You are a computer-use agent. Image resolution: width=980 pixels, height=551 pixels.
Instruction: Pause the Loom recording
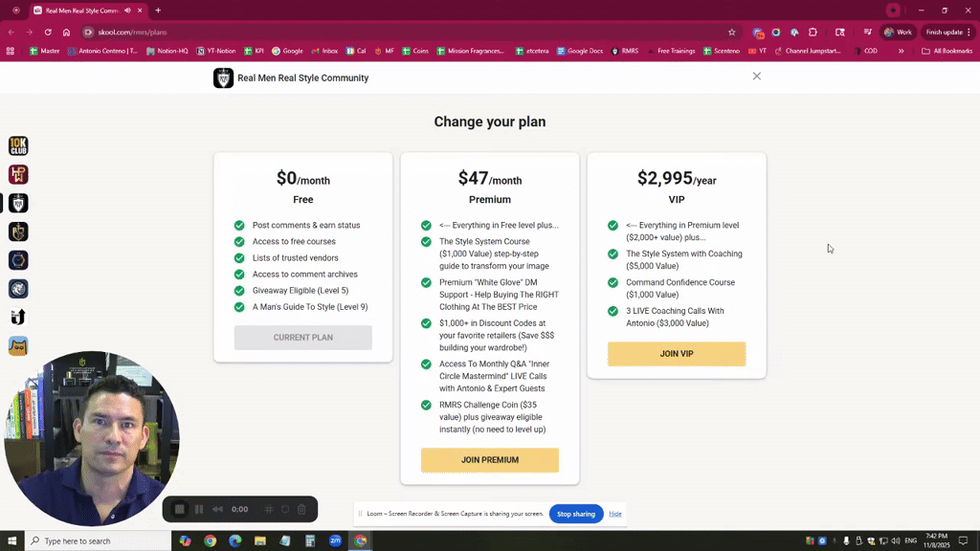click(199, 509)
